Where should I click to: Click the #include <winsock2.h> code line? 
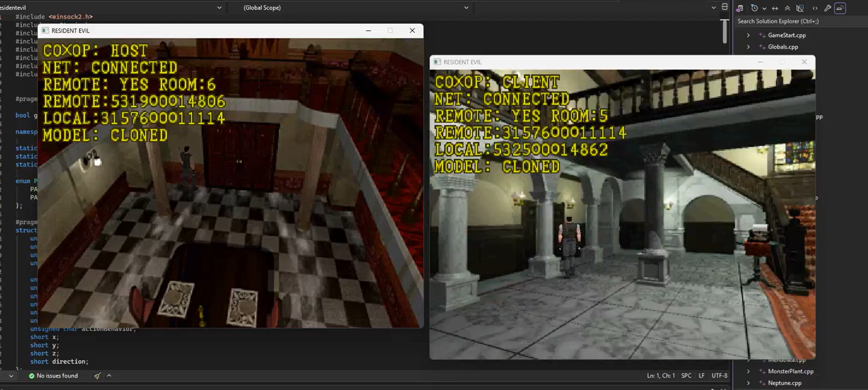coord(54,17)
